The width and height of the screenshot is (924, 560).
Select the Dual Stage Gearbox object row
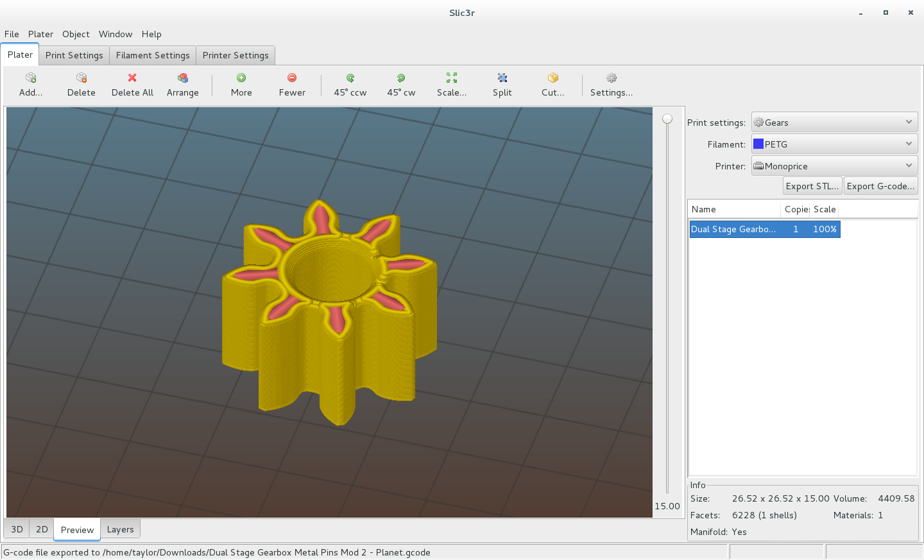coord(764,229)
